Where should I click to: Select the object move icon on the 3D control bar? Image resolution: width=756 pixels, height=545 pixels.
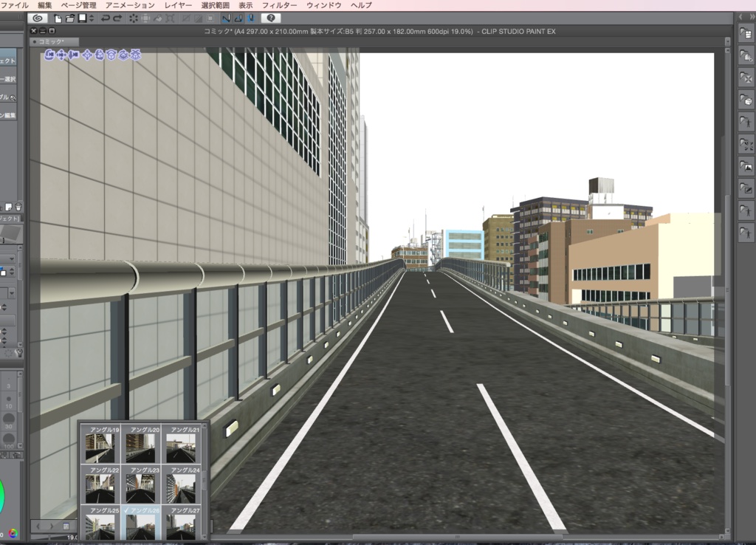87,55
